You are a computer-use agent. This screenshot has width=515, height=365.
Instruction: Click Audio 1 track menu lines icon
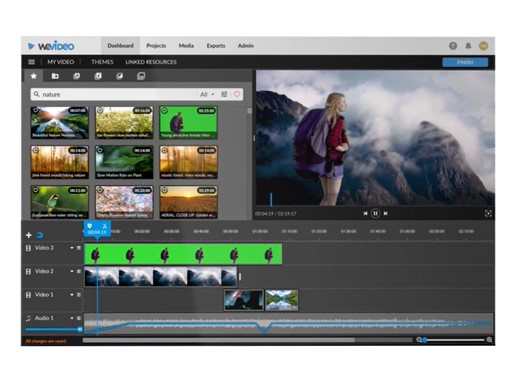79,318
